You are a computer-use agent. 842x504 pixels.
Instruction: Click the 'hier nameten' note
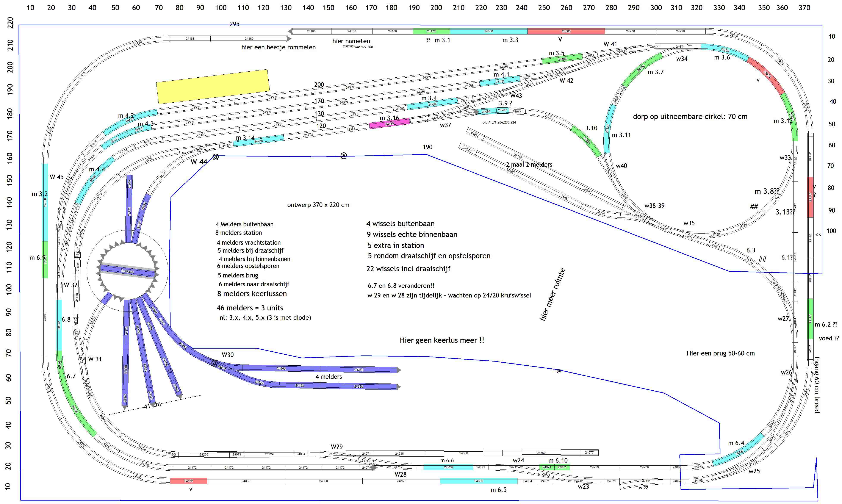351,41
